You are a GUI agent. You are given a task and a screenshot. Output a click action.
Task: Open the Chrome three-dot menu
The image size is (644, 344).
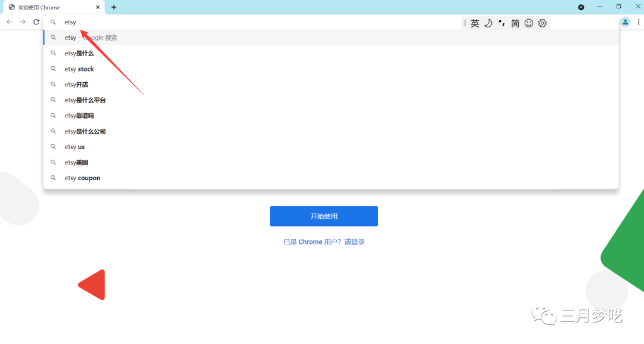pyautogui.click(x=638, y=22)
